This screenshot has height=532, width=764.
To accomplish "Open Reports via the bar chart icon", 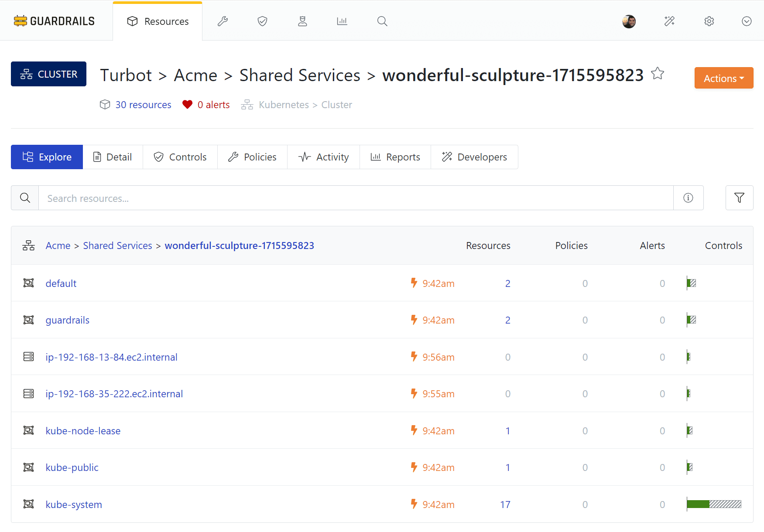I will click(x=342, y=21).
